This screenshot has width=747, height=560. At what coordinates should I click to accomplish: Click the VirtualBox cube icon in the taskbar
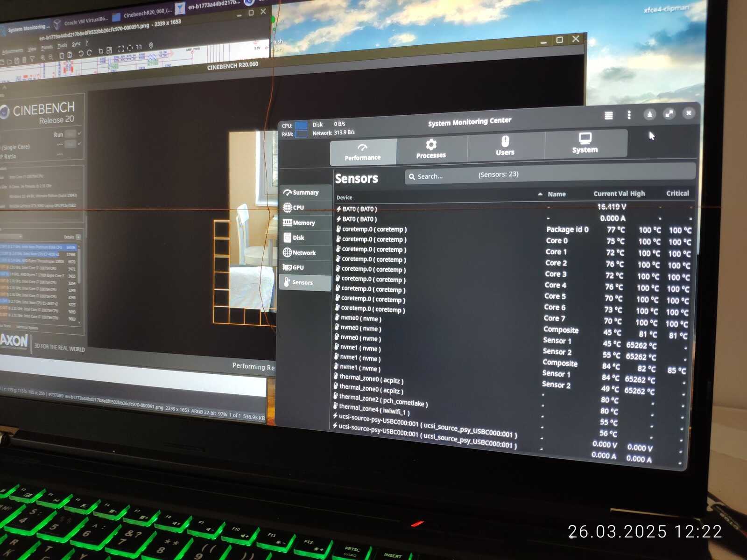pos(57,24)
